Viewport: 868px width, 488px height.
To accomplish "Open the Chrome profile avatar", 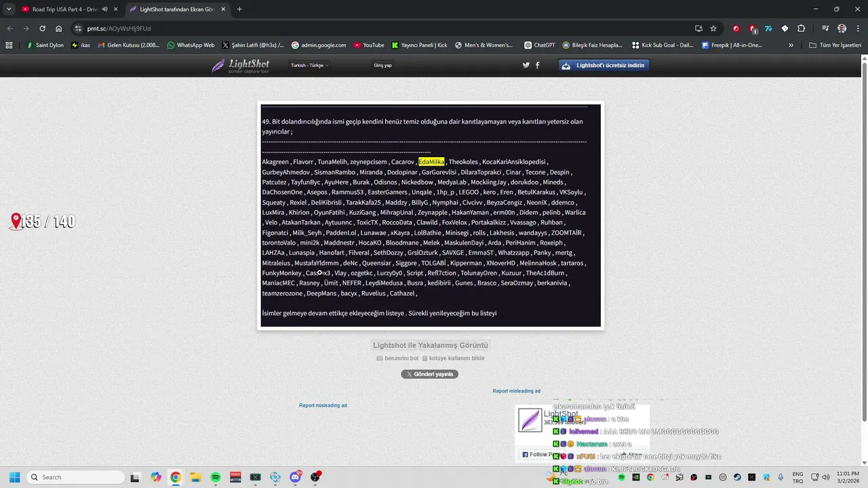I will click(x=842, y=28).
